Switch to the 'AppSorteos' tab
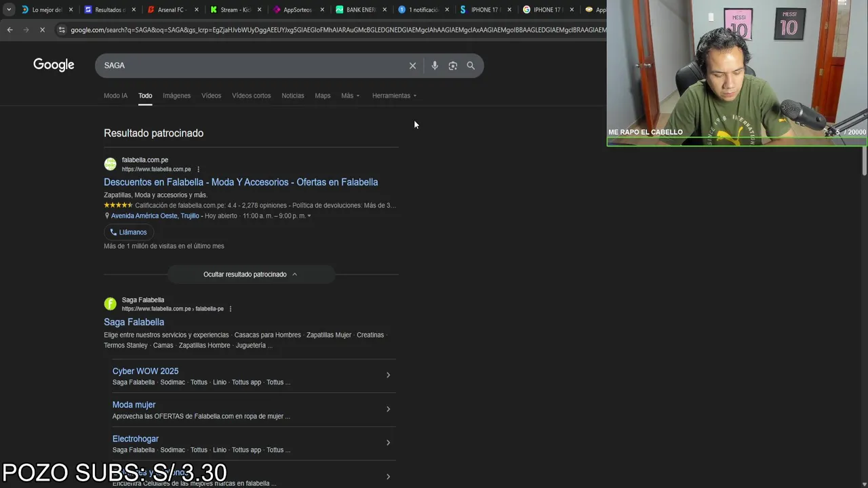The width and height of the screenshot is (868, 488). pyautogui.click(x=297, y=10)
